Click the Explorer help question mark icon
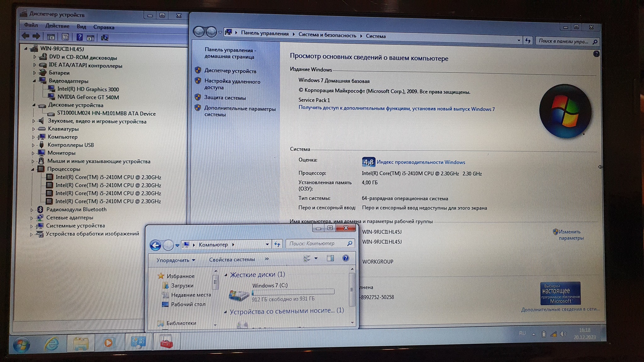The height and width of the screenshot is (362, 644). point(346,258)
